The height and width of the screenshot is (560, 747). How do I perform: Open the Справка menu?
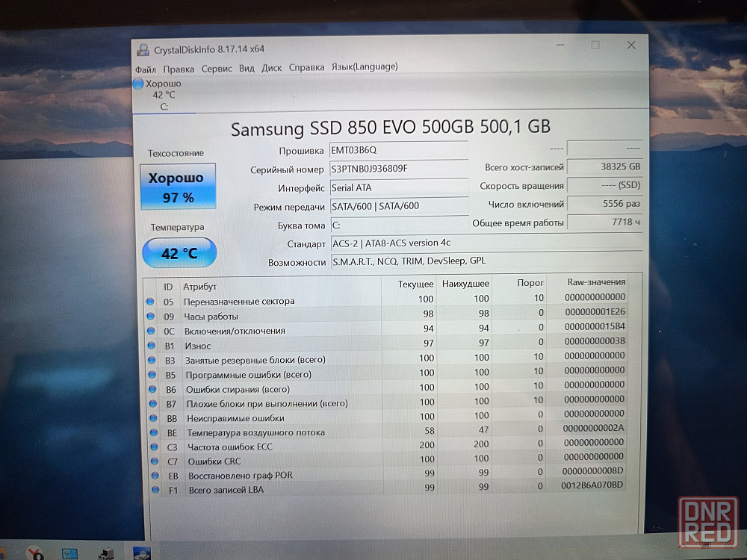coord(306,67)
